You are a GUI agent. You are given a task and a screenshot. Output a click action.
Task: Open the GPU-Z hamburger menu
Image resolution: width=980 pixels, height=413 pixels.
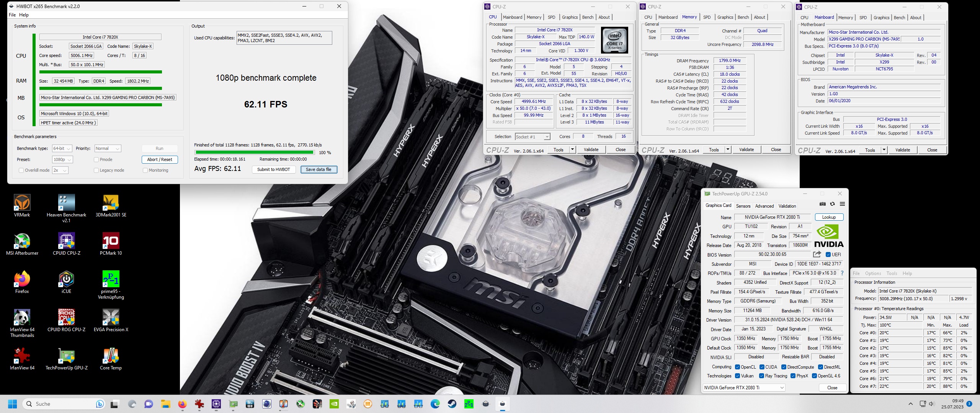(842, 204)
